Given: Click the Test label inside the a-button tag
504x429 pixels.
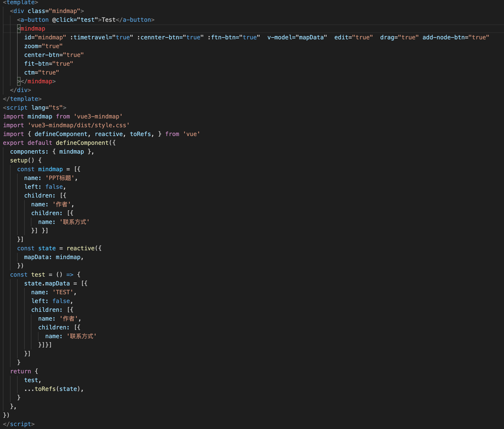Looking at the screenshot, I should pyautogui.click(x=109, y=20).
